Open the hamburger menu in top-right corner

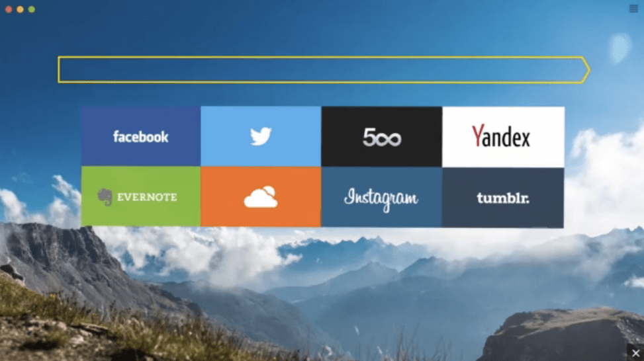coord(633,9)
